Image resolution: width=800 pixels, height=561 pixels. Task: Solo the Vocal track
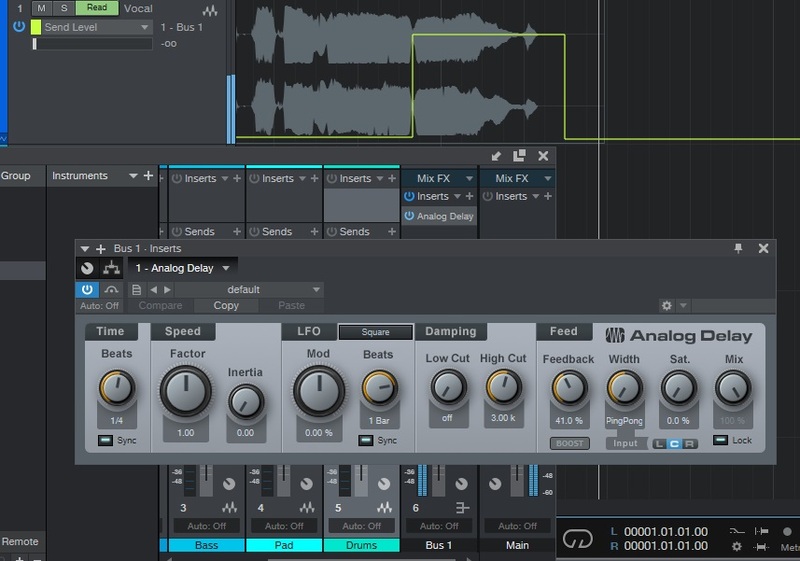[64, 8]
